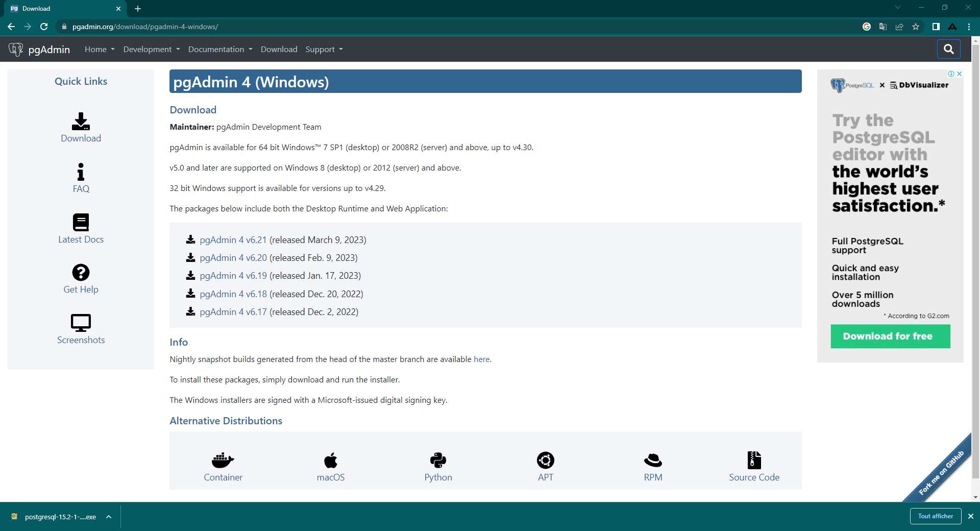Open the site search magnifier button
Viewport: 980px width, 531px height.
948,49
